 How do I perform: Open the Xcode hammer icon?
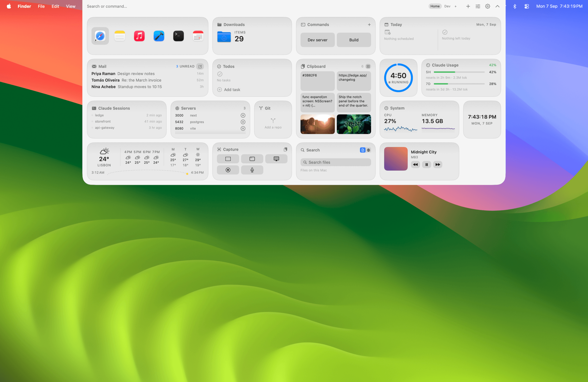tap(159, 36)
